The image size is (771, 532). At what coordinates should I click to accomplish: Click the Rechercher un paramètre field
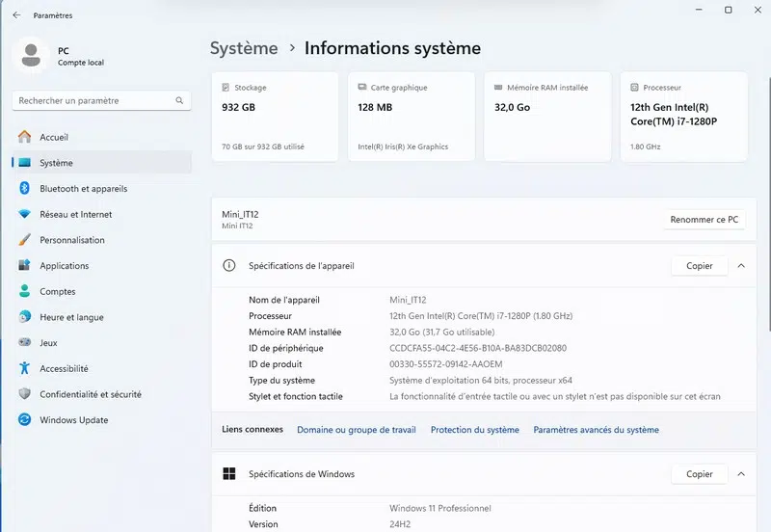93,100
